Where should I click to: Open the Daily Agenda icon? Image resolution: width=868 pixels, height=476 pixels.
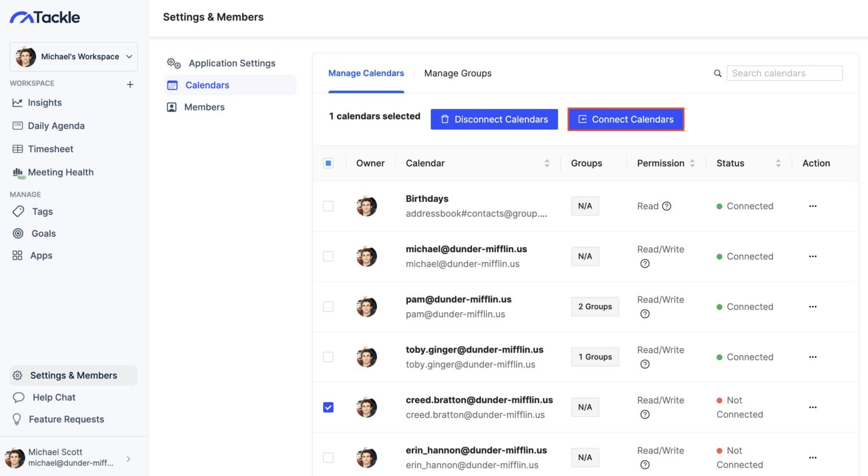tap(18, 126)
